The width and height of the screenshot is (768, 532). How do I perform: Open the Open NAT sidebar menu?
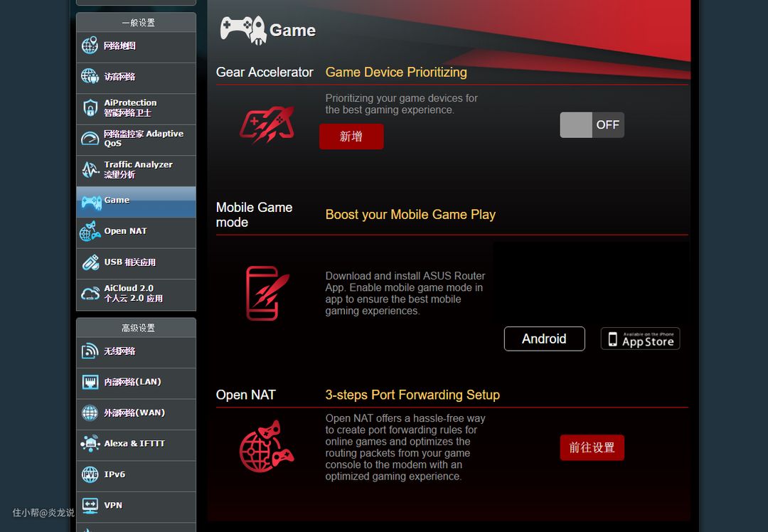click(136, 232)
